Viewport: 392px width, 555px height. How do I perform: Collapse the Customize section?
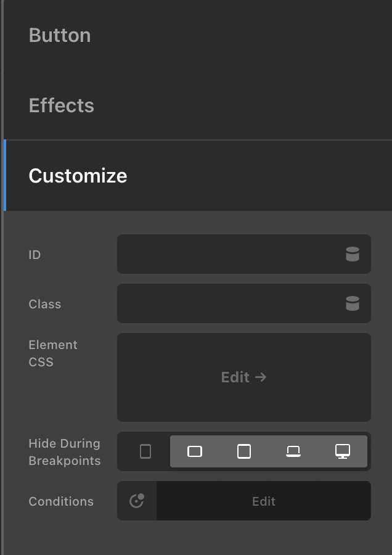click(x=78, y=176)
